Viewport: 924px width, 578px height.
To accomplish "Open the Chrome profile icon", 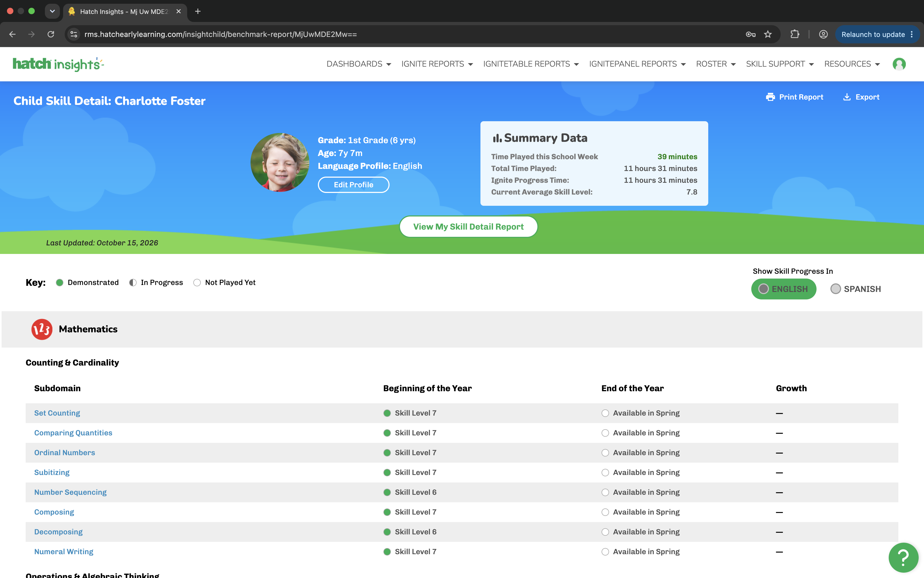I will [x=823, y=35].
